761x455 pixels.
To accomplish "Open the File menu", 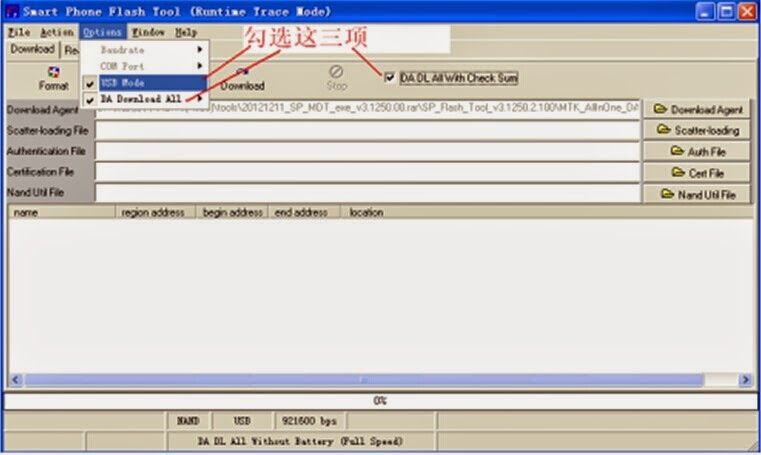I will (x=19, y=32).
